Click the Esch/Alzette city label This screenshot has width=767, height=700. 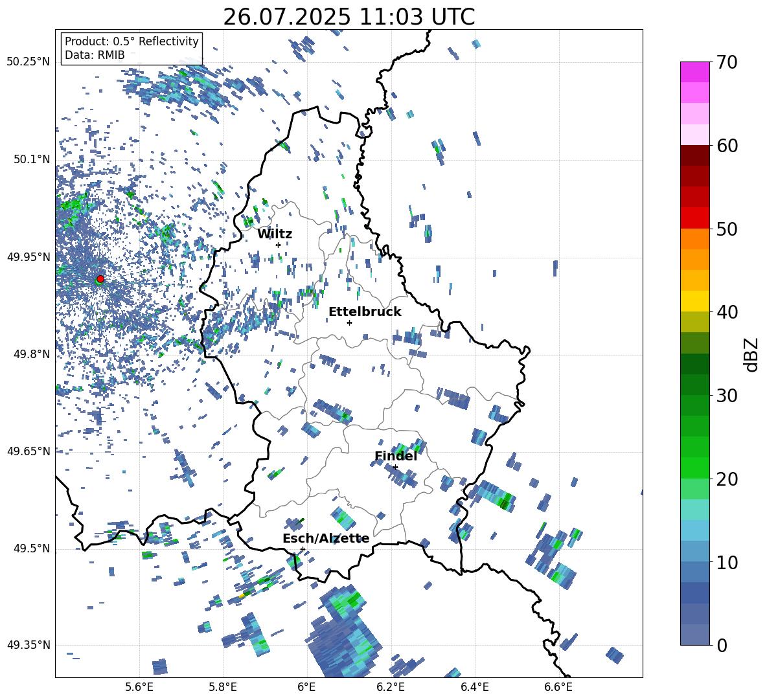click(x=326, y=538)
